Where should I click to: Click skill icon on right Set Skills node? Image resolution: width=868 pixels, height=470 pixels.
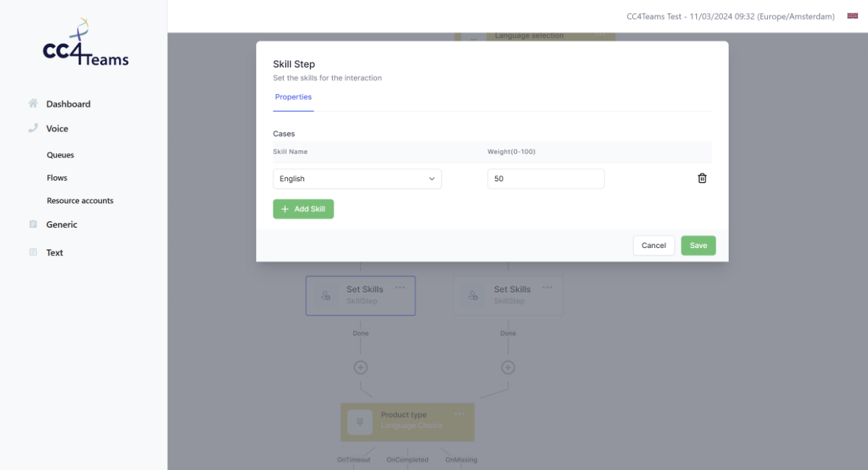[x=473, y=296]
